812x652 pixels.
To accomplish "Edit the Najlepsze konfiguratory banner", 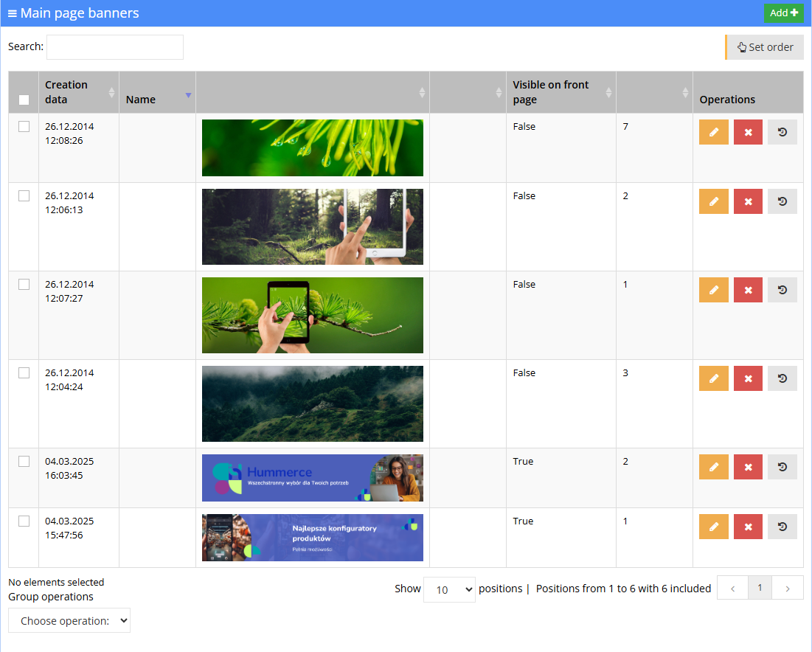I will tap(714, 527).
